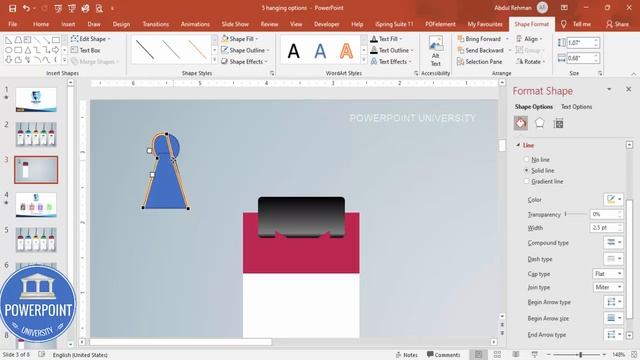Open Text Outline menu
640x360 pixels.
click(x=391, y=50)
